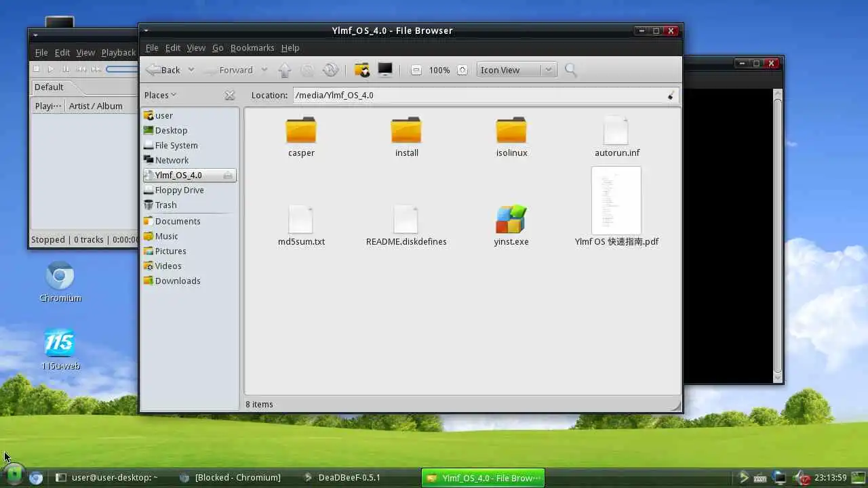Open the 115u-web desktop shortcut
The height and width of the screenshot is (488, 868).
(x=60, y=350)
